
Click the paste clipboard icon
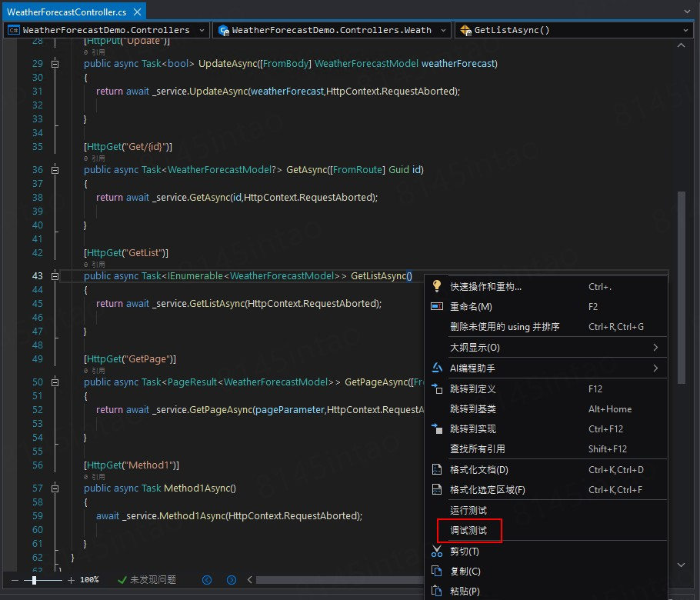[437, 591]
